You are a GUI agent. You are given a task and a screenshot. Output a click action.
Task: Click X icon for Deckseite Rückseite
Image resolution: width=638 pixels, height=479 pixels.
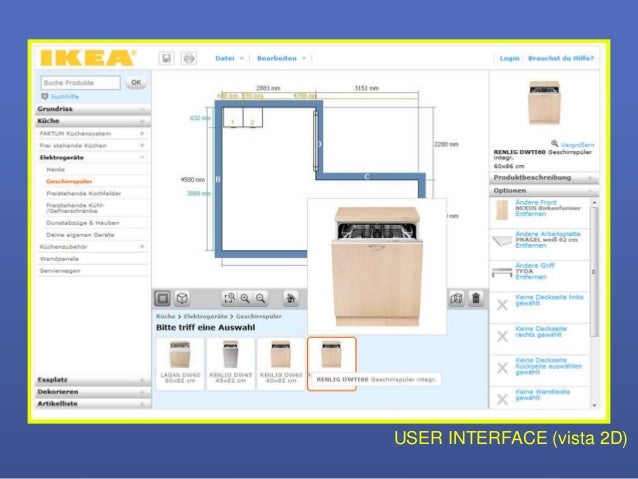[502, 368]
